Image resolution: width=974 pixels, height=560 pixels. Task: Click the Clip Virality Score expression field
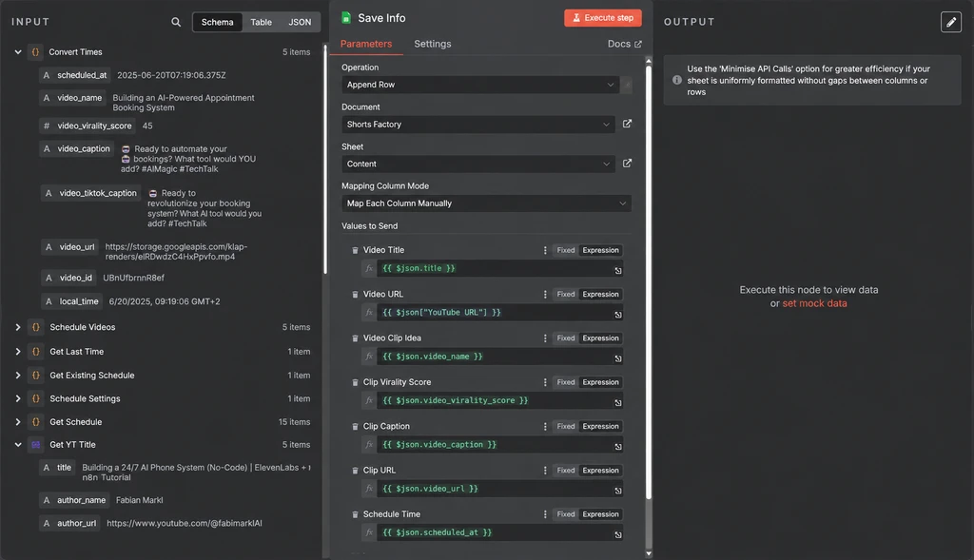[x=499, y=400]
